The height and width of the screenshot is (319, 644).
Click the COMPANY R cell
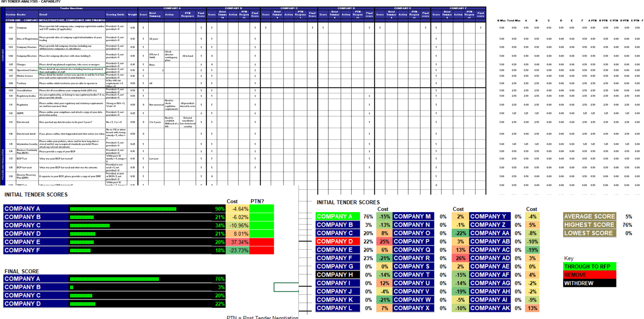413,258
